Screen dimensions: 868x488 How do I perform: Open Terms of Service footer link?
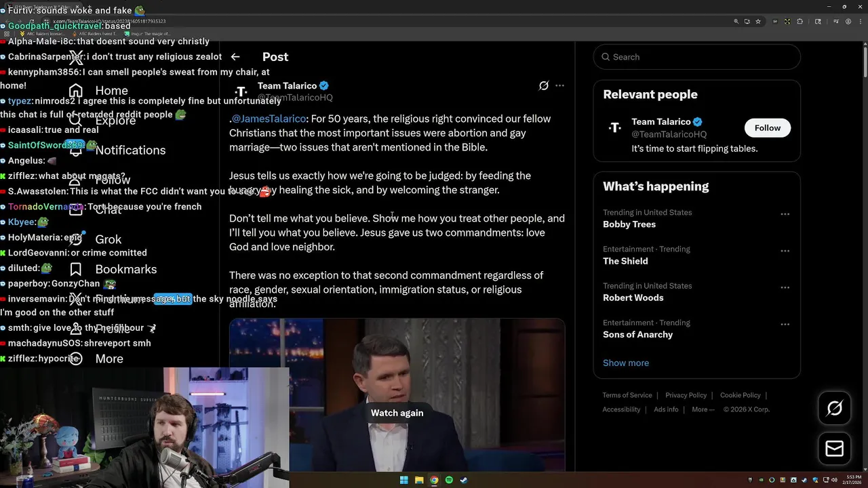coord(627,395)
